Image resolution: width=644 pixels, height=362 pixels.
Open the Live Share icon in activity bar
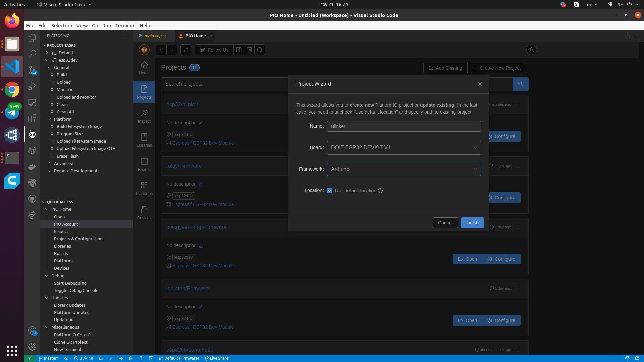tap(32, 215)
